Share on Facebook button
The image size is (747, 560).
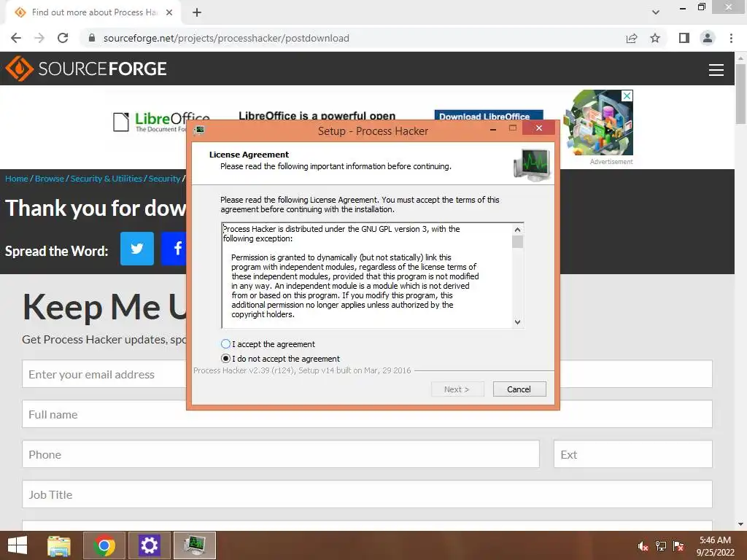pyautogui.click(x=174, y=248)
